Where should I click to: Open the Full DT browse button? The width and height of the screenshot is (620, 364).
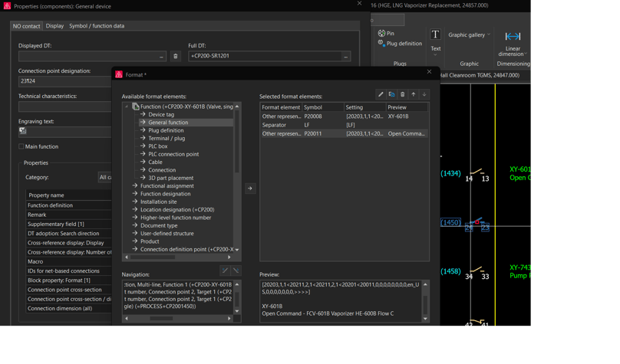(346, 56)
